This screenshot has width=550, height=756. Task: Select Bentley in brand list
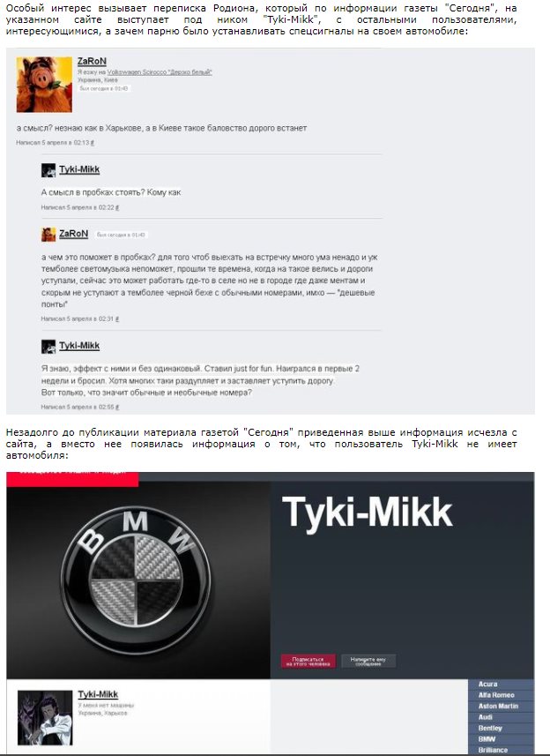coord(490,728)
